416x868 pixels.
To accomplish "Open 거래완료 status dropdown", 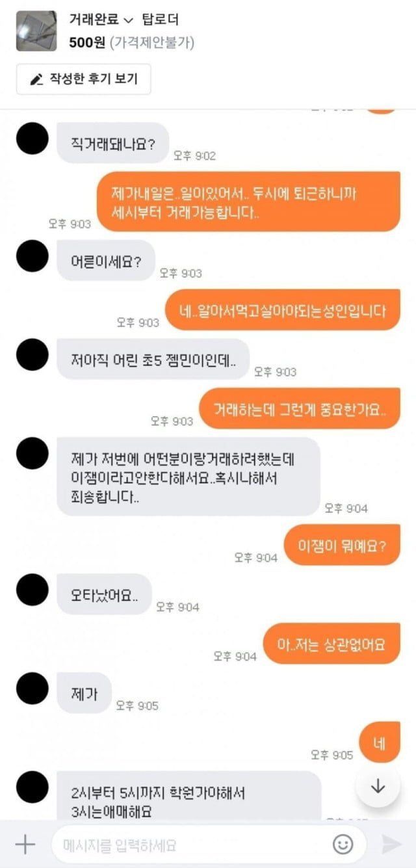I will (101, 20).
